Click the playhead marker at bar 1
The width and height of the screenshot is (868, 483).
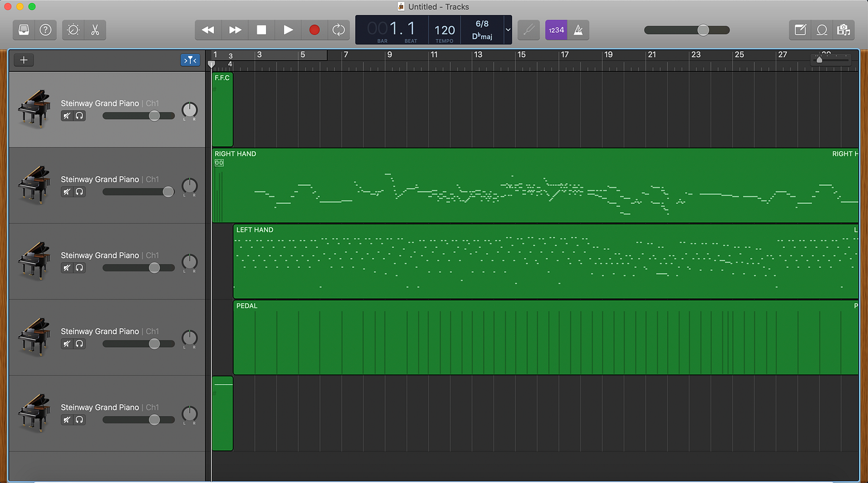[x=211, y=64]
